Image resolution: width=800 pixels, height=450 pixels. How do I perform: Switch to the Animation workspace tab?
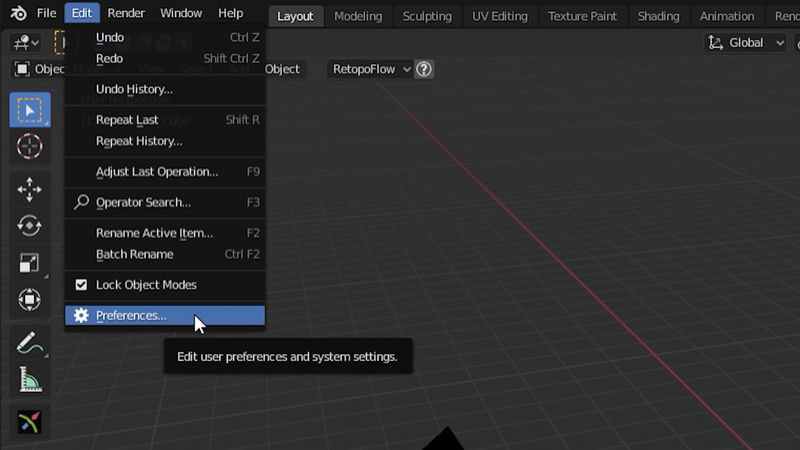pos(727,16)
